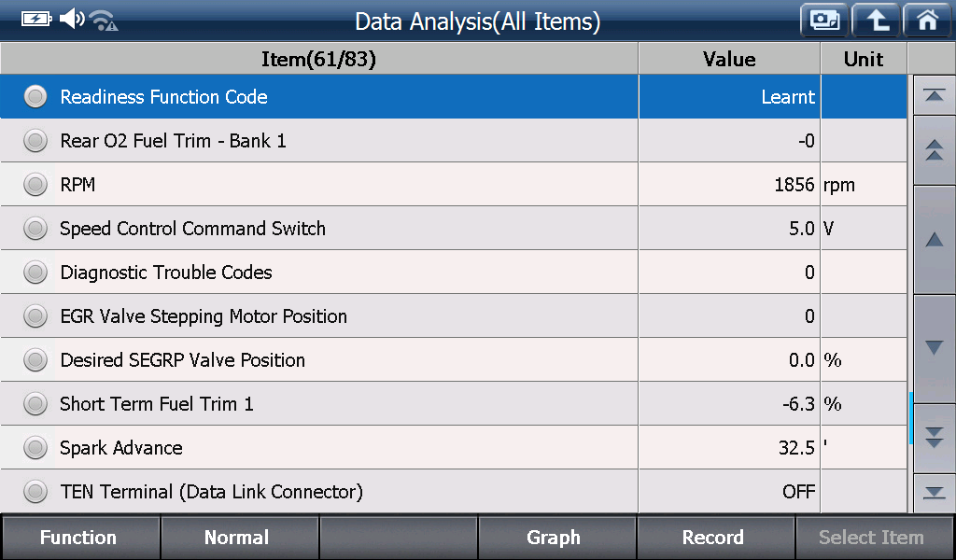Click the screenshot capture icon in the header
Image resolution: width=956 pixels, height=560 pixels.
tap(824, 21)
